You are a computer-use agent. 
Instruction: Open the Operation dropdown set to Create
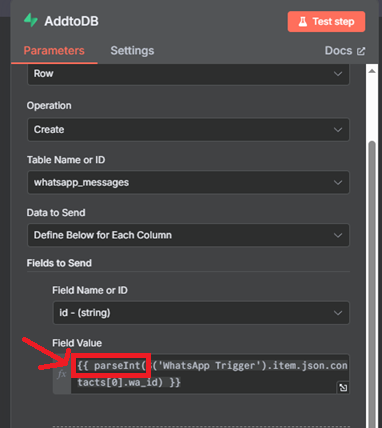pyautogui.click(x=188, y=129)
